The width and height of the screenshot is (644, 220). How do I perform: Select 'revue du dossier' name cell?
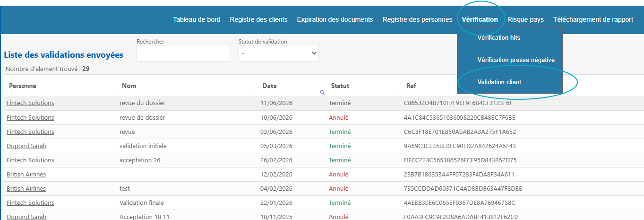tap(143, 103)
